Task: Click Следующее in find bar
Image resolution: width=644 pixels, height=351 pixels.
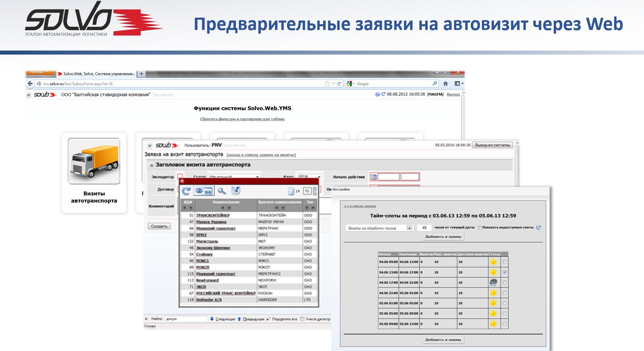Action: 223,319
